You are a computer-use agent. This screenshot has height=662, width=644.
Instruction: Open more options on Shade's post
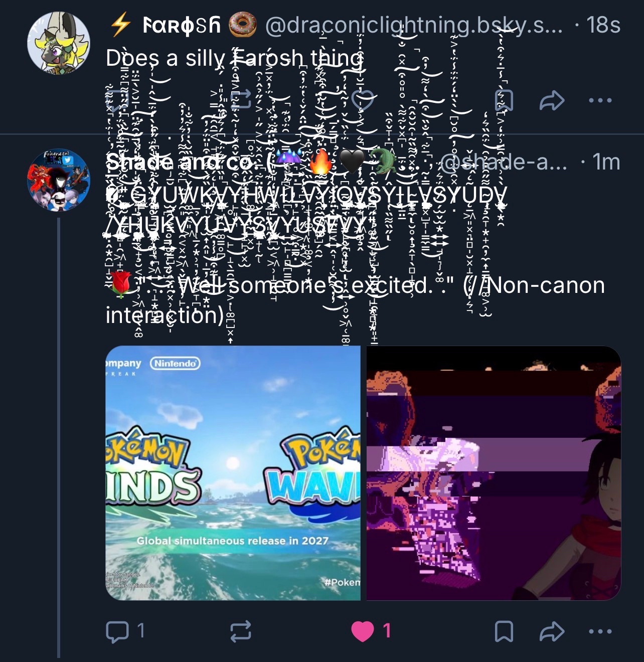click(x=600, y=631)
